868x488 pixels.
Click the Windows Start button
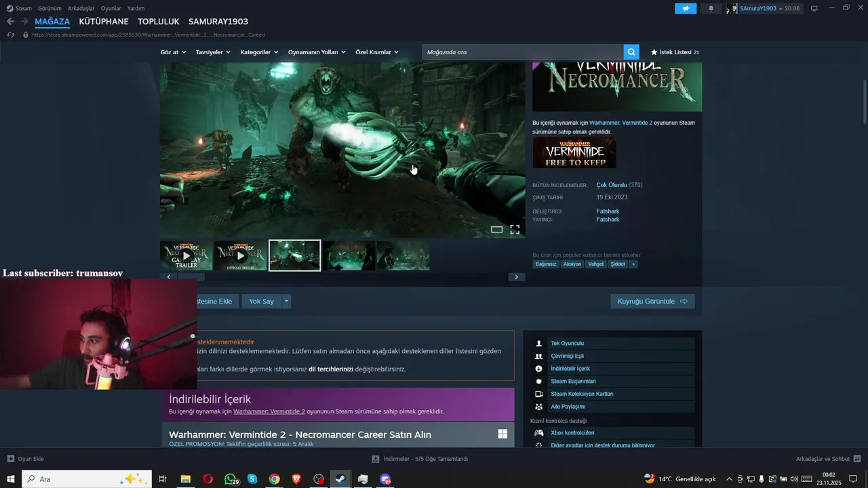(x=10, y=479)
